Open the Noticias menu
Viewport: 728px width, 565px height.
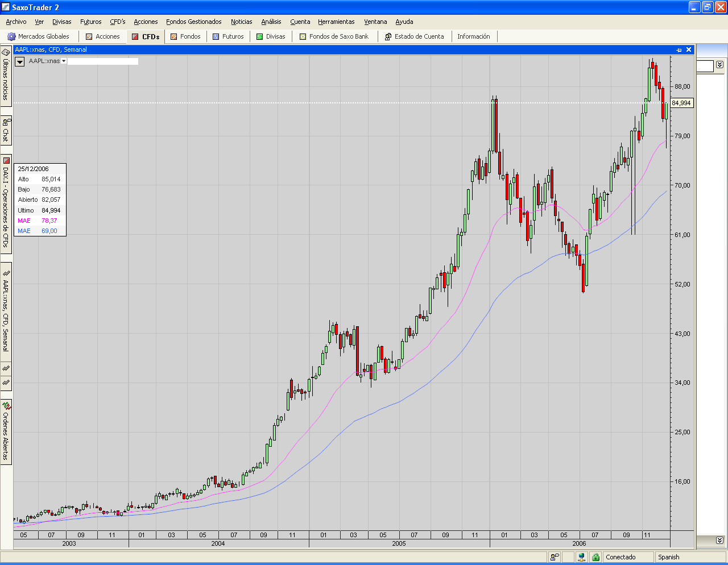(x=242, y=22)
